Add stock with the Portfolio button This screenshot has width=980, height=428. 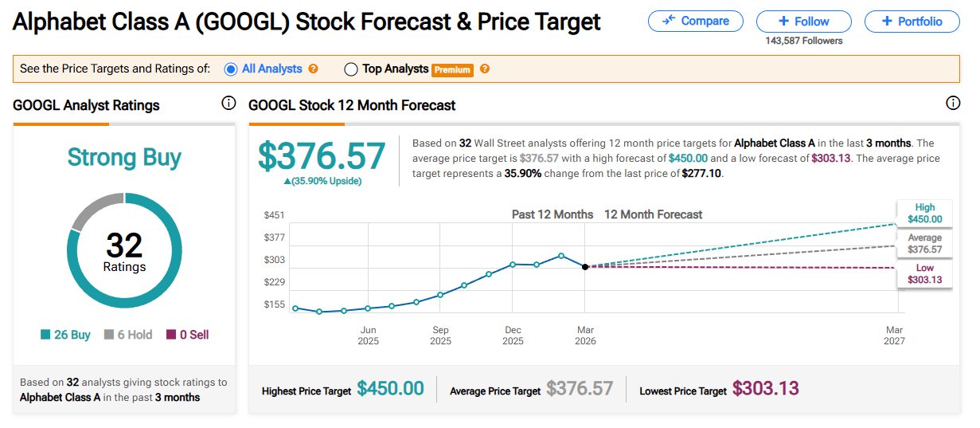click(x=913, y=22)
